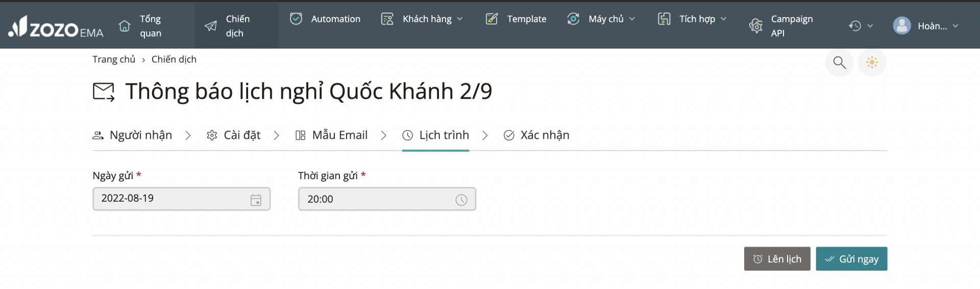Viewport: 980px width, 289px height.
Task: Click the home icon for Tổng quan
Action: [x=125, y=26]
